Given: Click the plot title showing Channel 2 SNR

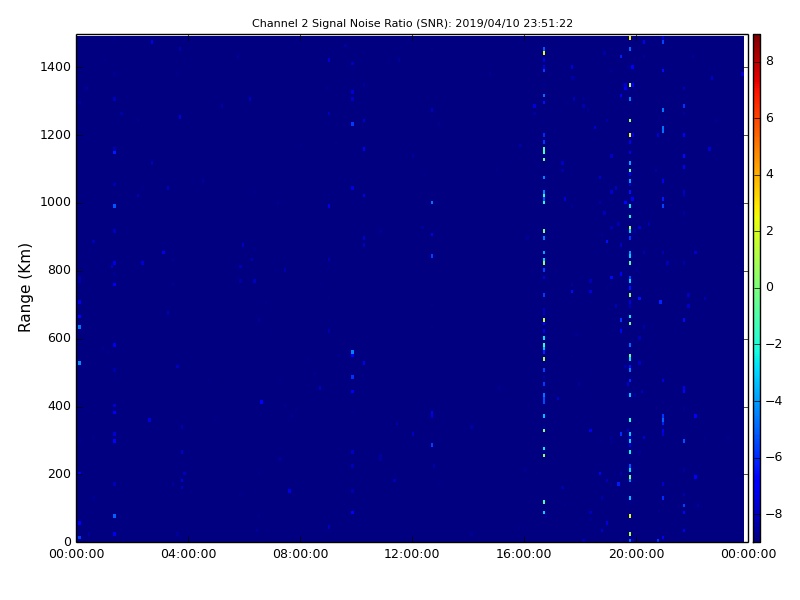Looking at the screenshot, I should coord(412,23).
